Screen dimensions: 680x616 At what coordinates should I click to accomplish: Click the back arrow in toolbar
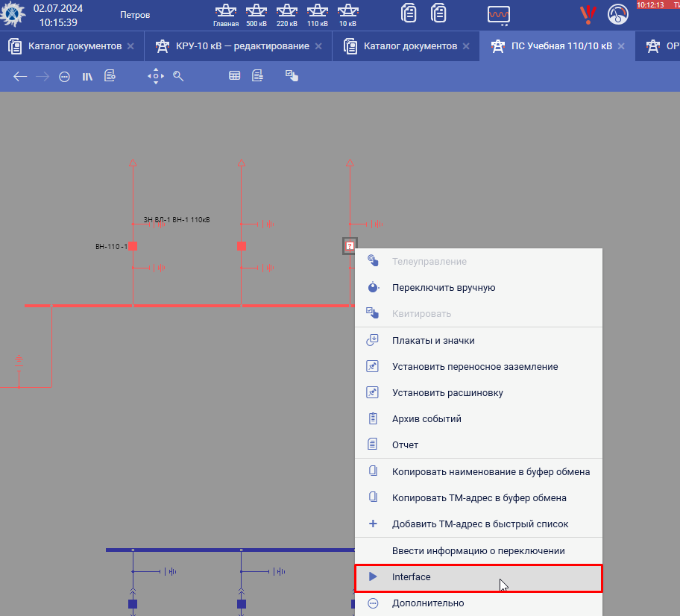(20, 76)
